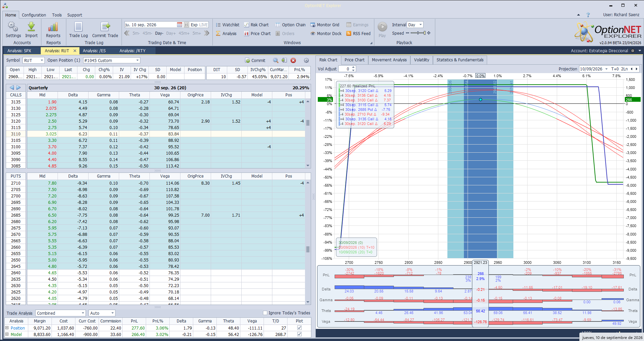
Task: Open the Price Chart window from the ribbon
Action: point(257,33)
